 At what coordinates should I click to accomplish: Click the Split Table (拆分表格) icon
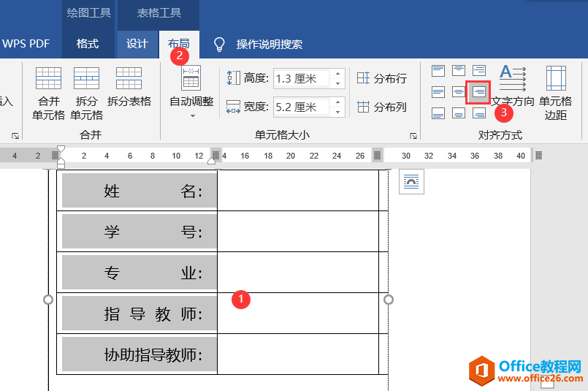(x=129, y=78)
